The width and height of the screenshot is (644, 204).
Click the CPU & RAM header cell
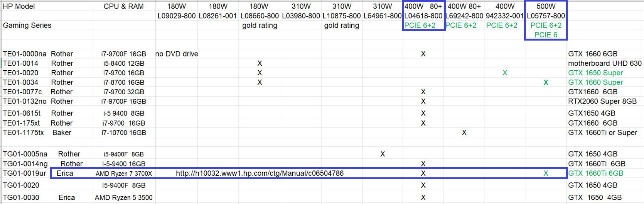tap(123, 6)
